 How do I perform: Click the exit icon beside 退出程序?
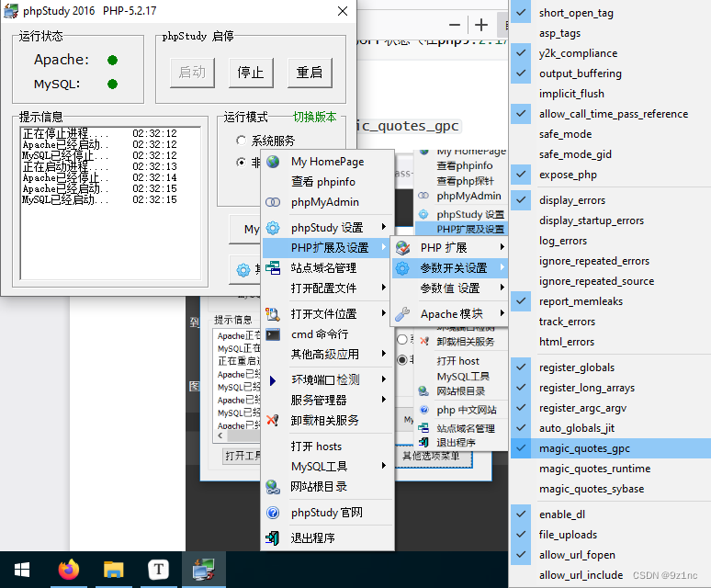pyautogui.click(x=273, y=538)
